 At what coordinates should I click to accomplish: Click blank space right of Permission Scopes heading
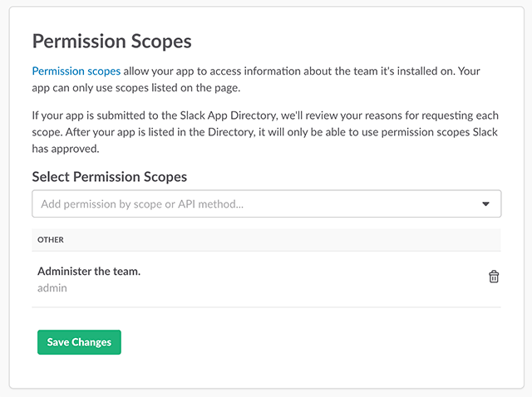(349, 41)
